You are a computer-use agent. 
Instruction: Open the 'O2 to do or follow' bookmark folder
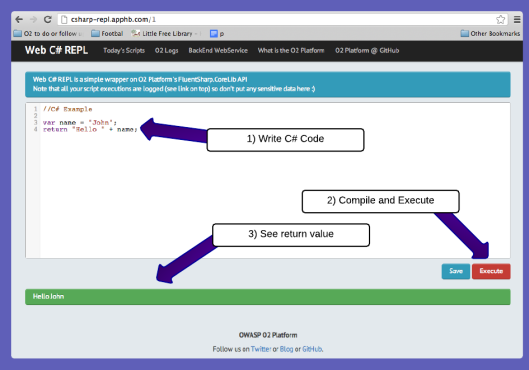click(48, 34)
